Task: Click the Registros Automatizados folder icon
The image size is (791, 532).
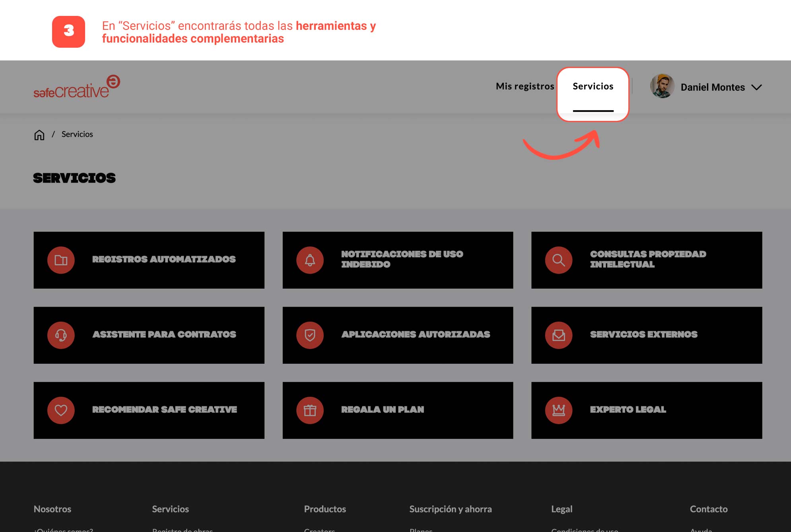Action: pos(61,260)
